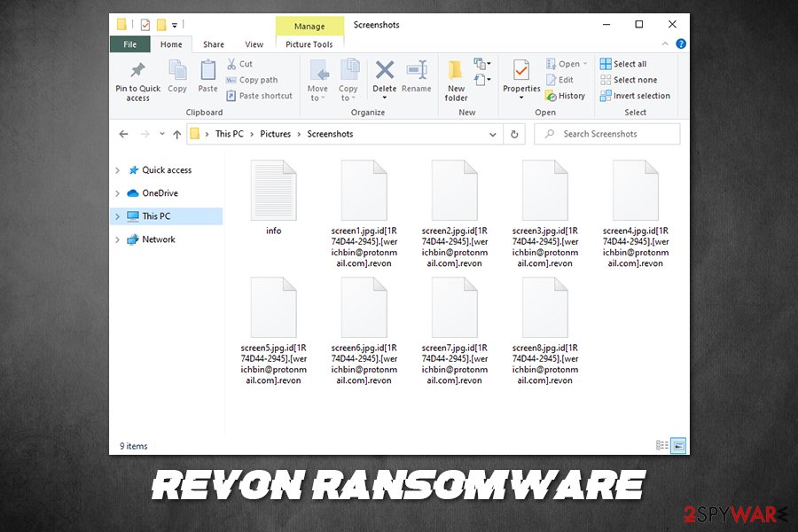
Task: Go back with the left arrow
Action: [x=123, y=134]
